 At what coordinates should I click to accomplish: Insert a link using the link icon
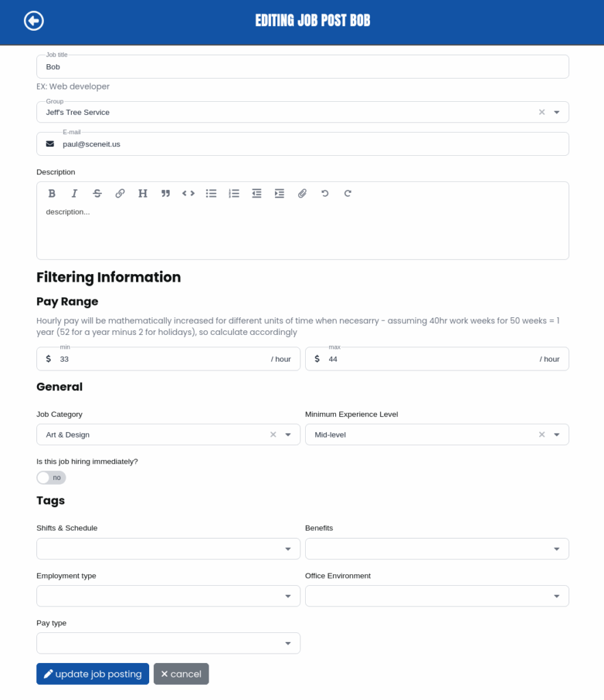coord(120,193)
